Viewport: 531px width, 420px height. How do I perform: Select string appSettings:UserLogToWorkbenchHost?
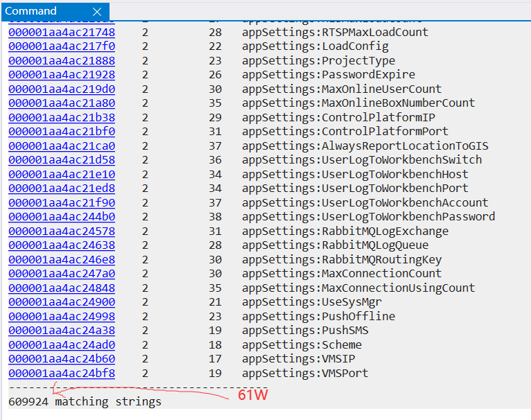[x=355, y=175]
